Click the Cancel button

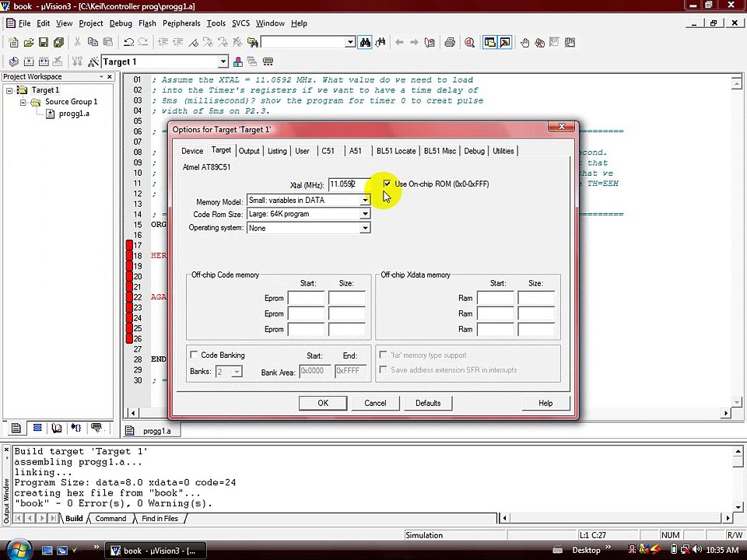[x=375, y=403]
